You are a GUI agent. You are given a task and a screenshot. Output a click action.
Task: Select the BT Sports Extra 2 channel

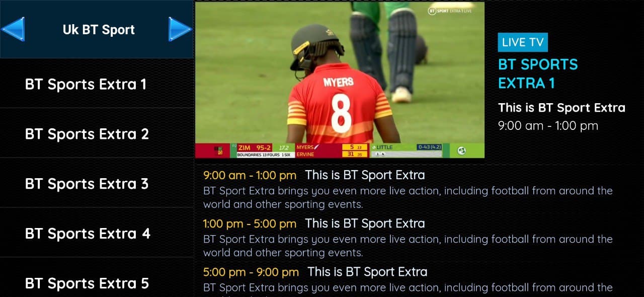coord(97,133)
